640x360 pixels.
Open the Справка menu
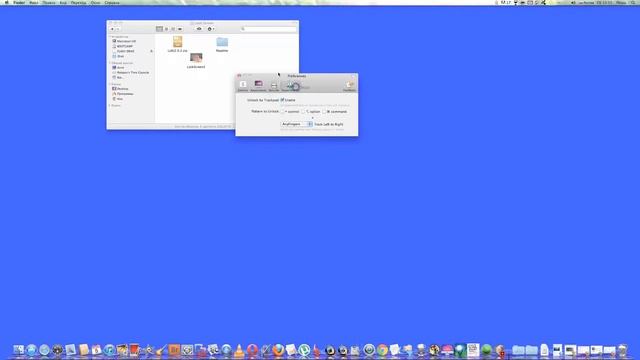click(x=112, y=2)
